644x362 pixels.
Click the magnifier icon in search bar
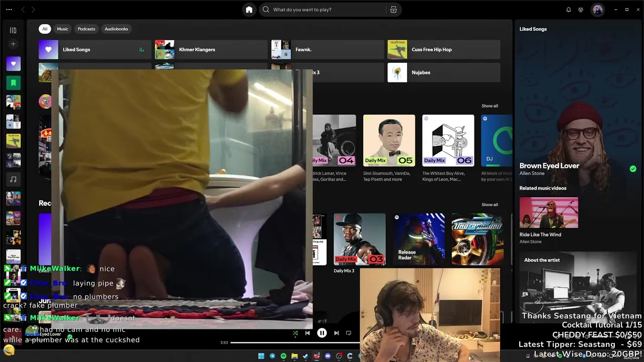pos(266,10)
